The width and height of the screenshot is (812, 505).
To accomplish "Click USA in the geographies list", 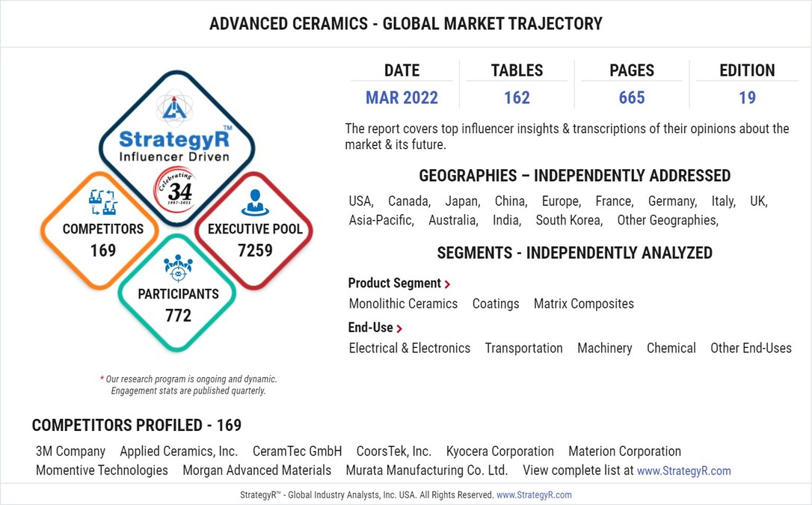I will coord(361,201).
